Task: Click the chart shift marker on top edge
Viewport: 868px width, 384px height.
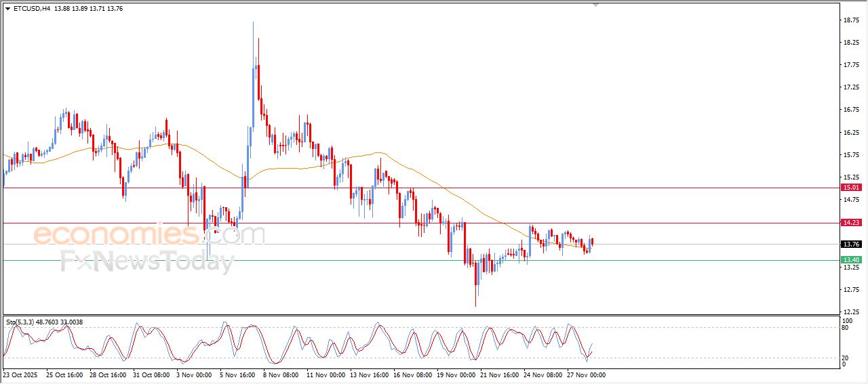Action: 596,5
